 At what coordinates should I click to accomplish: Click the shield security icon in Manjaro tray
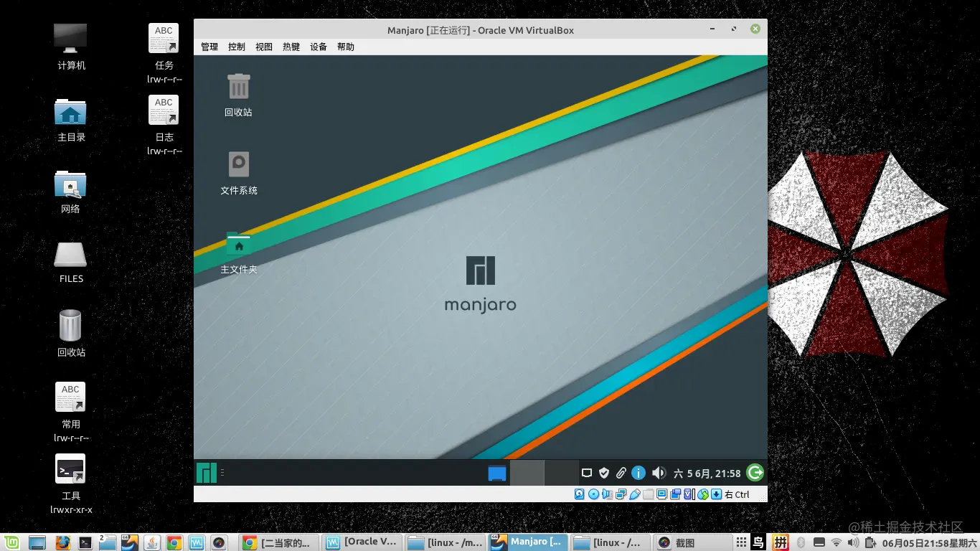pyautogui.click(x=604, y=474)
